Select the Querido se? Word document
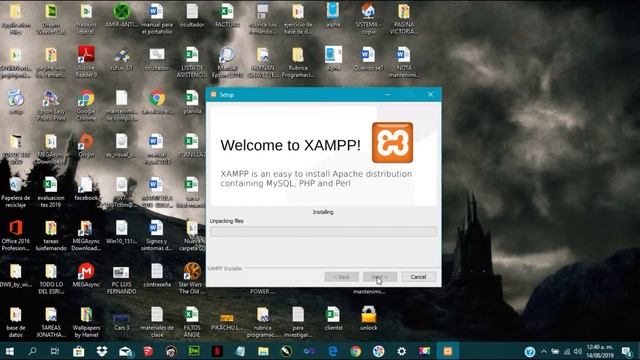640x360 pixels. pyautogui.click(x=368, y=59)
